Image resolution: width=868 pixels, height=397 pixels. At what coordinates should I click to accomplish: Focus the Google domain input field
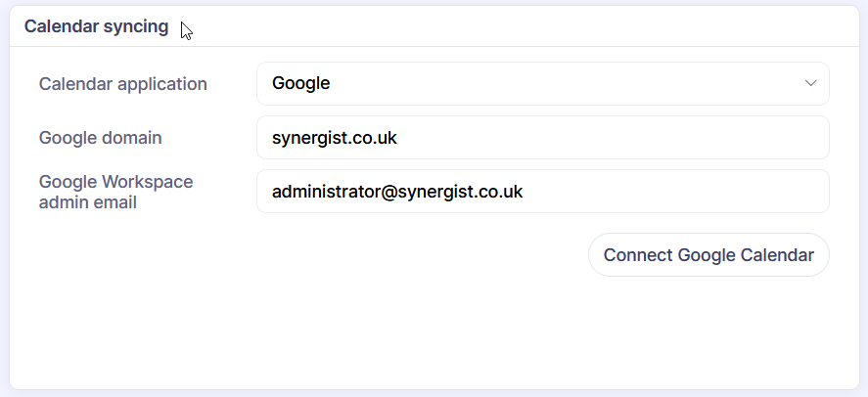click(x=542, y=138)
